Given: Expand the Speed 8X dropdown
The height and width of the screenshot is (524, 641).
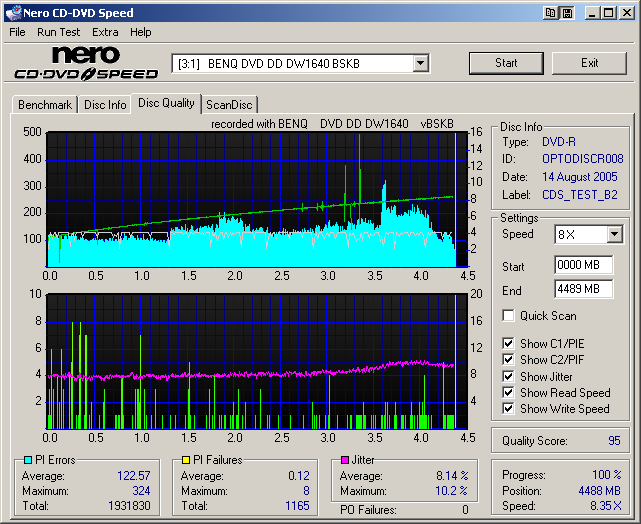Looking at the screenshot, I should pyautogui.click(x=614, y=235).
